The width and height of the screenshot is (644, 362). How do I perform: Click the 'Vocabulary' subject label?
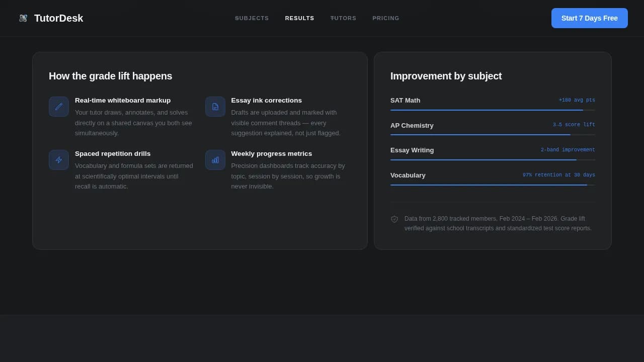(x=408, y=175)
